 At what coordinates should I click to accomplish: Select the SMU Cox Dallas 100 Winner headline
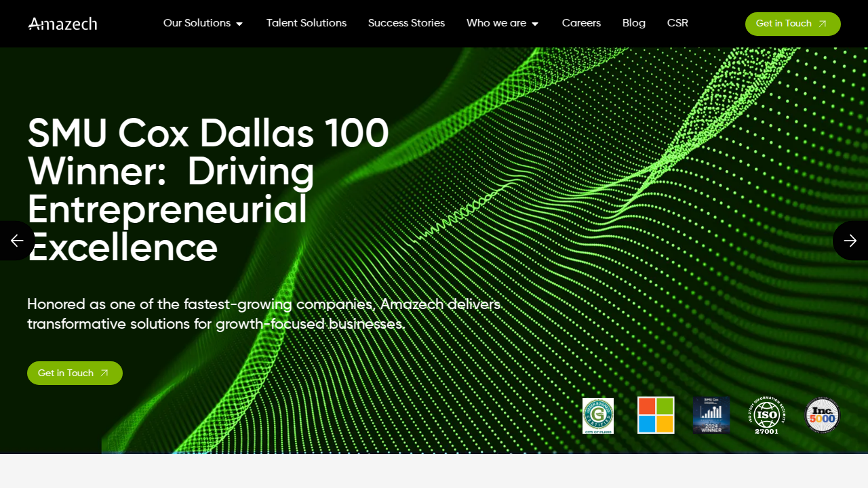click(208, 191)
